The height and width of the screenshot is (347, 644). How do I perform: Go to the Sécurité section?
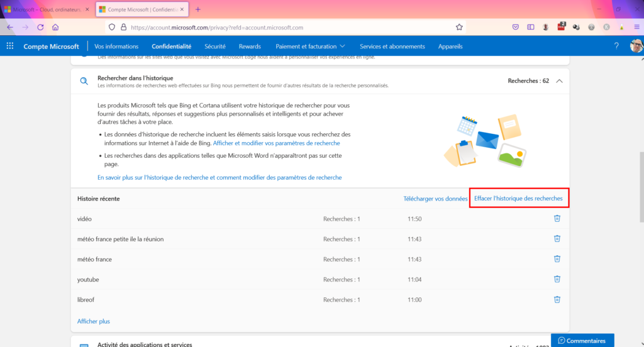[x=215, y=47]
